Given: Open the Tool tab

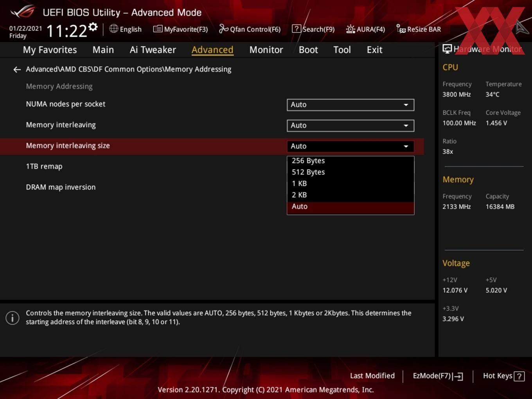Looking at the screenshot, I should pos(342,50).
